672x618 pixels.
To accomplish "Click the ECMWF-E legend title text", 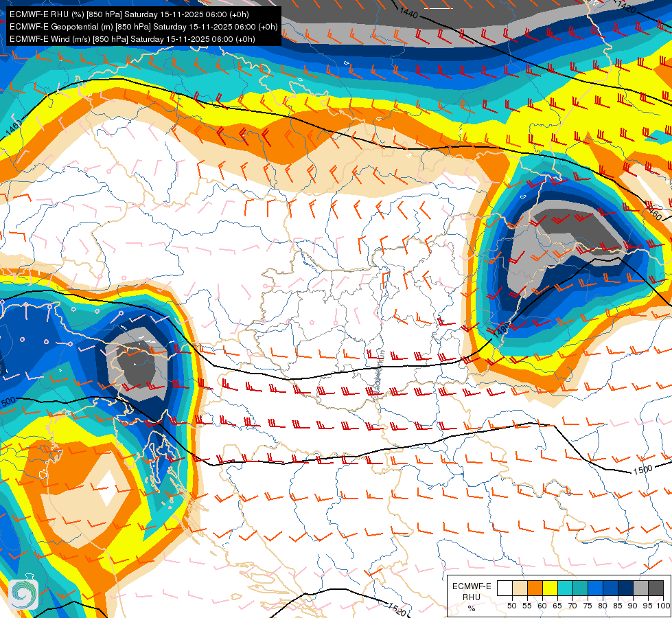I will [472, 586].
